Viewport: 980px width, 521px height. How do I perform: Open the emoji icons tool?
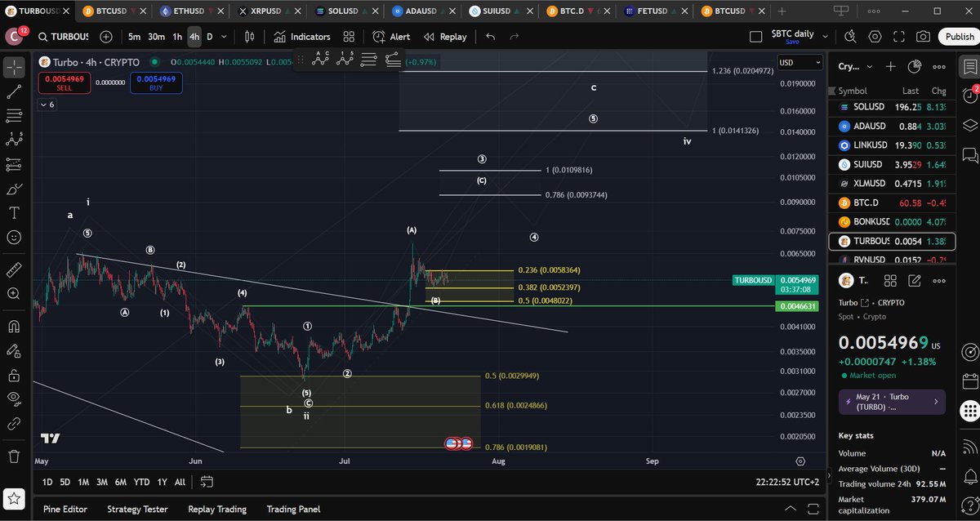[x=14, y=237]
